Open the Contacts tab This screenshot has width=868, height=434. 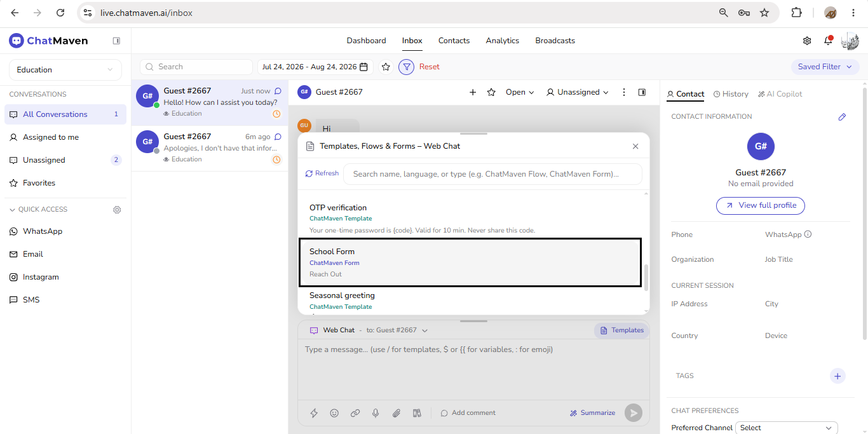[x=454, y=41]
